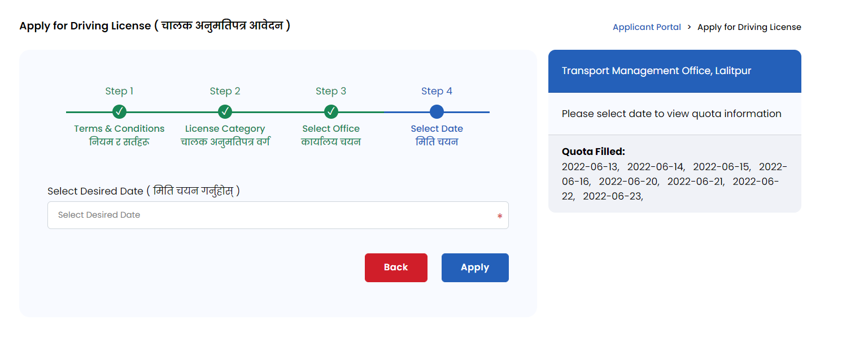Click the breadcrumb separator chevron icon
This screenshot has height=341, width=868.
[x=690, y=27]
